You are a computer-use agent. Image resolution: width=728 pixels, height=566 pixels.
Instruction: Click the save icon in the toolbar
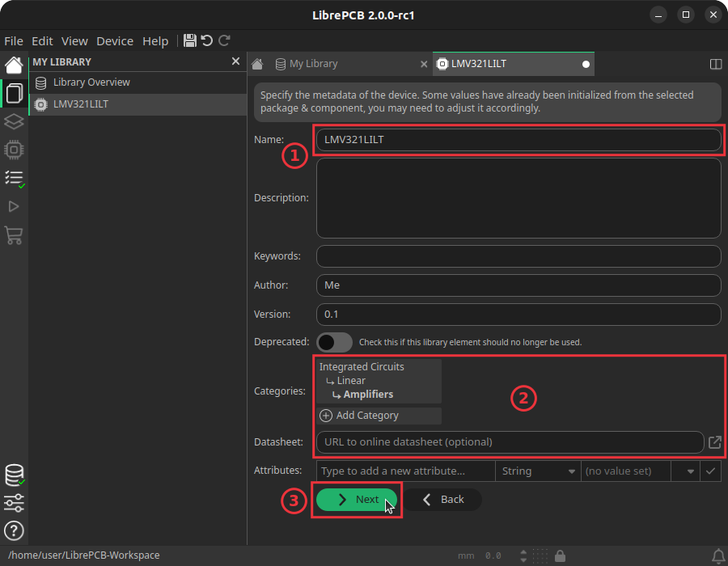tap(190, 40)
